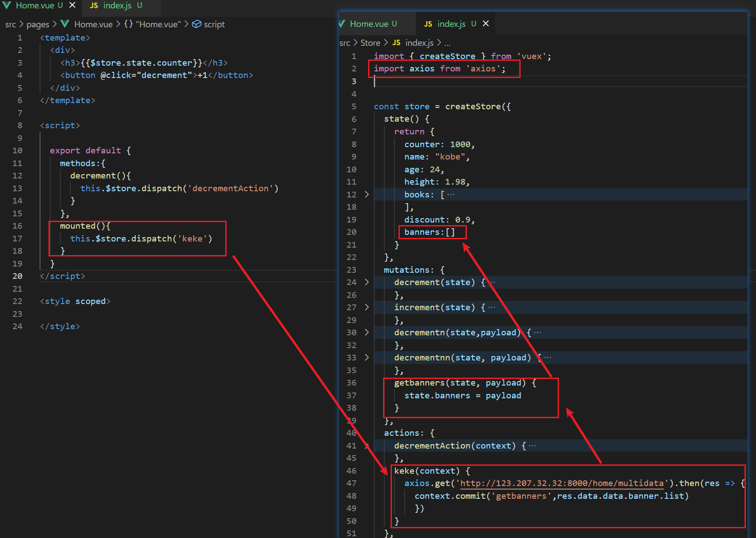The image size is (756, 538).
Task: Select Home.vue tab in left editor
Action: [35, 5]
